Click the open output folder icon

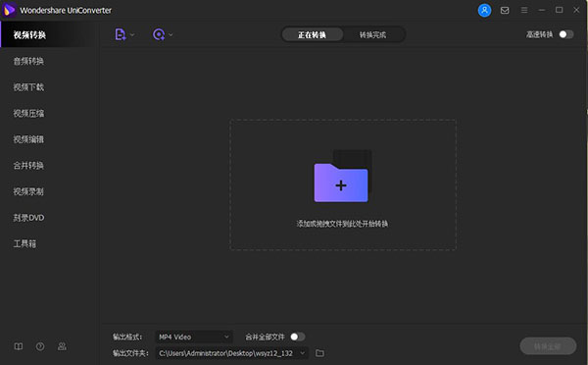[x=319, y=353]
